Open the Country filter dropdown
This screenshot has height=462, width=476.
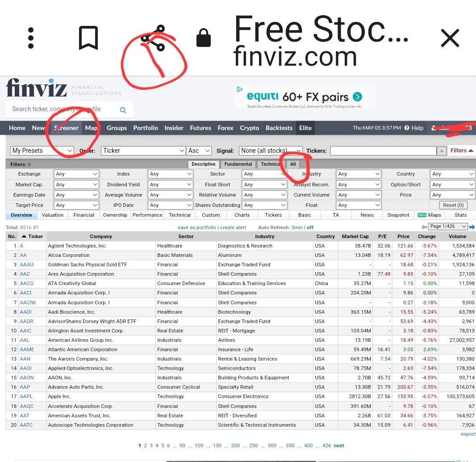point(452,174)
